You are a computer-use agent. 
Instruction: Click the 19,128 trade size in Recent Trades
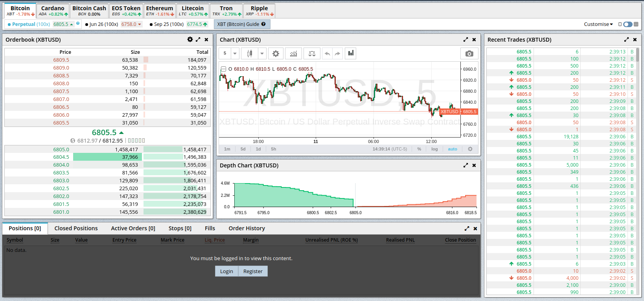click(571, 136)
